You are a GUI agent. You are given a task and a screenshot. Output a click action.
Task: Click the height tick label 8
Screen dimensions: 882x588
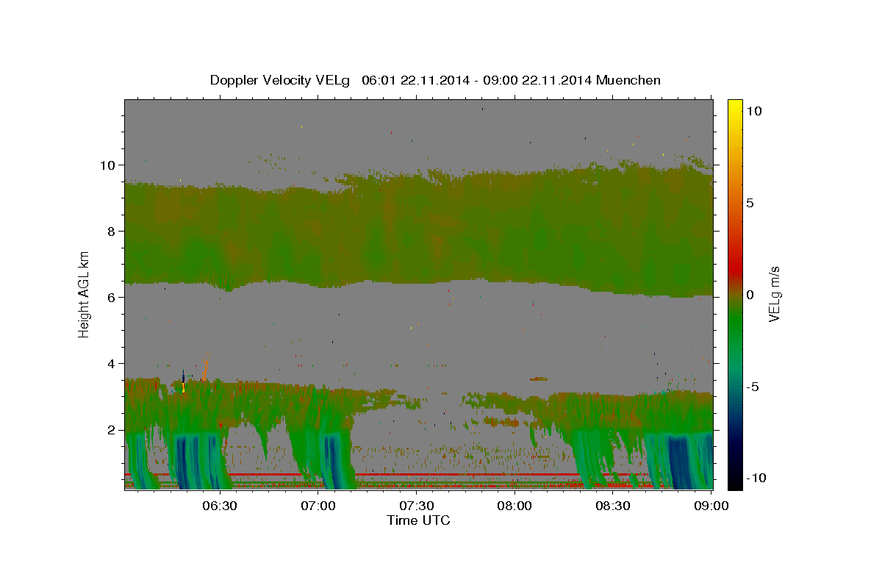pos(113,231)
